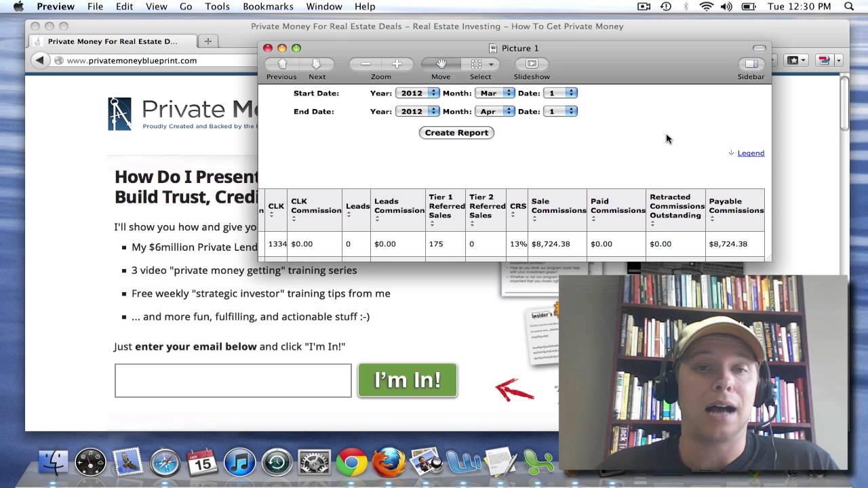This screenshot has height=488, width=868.
Task: Click the Private Money Blueprint logo
Action: [x=181, y=113]
